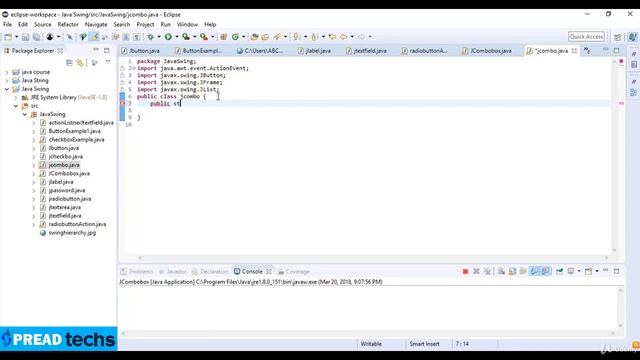Switch to the Problems tab

click(x=137, y=271)
